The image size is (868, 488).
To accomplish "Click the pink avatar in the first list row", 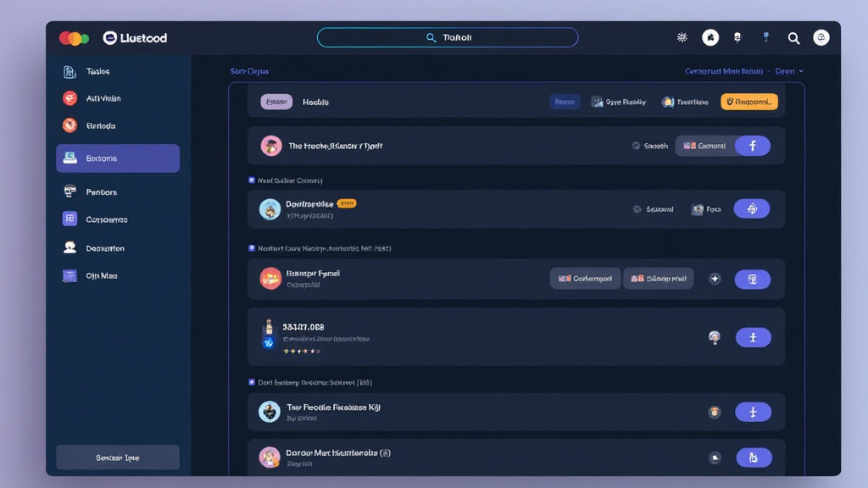I will point(271,146).
